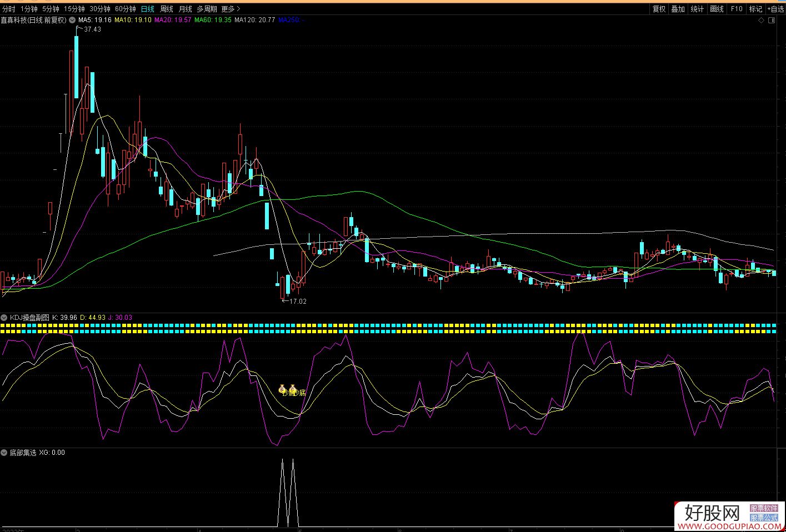Select the 60分钟 period tab
Image resolution: width=786 pixels, height=532 pixels.
[x=125, y=9]
